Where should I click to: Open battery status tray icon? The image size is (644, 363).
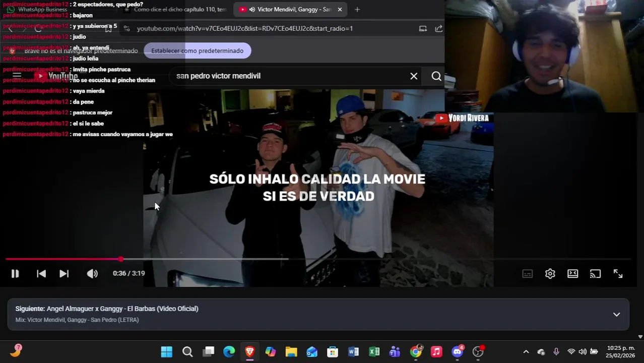594,352
